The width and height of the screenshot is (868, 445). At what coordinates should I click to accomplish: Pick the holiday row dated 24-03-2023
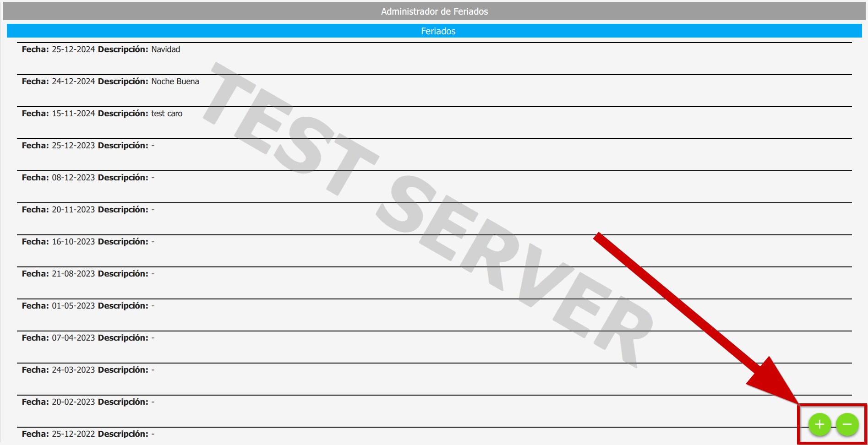pyautogui.click(x=73, y=370)
